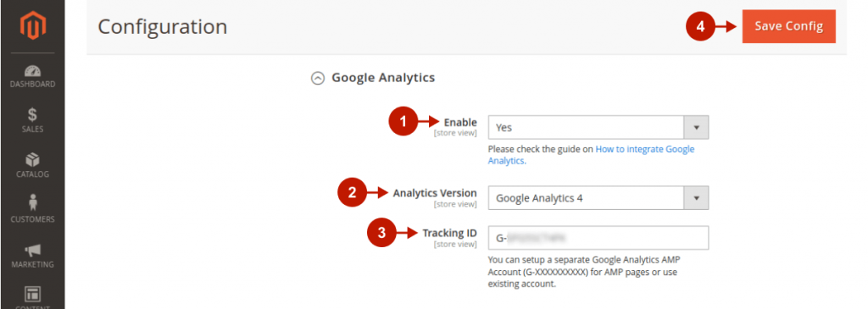Click the Configuration page title
Image resolution: width=868 pixels, height=309 pixels.
(x=163, y=26)
